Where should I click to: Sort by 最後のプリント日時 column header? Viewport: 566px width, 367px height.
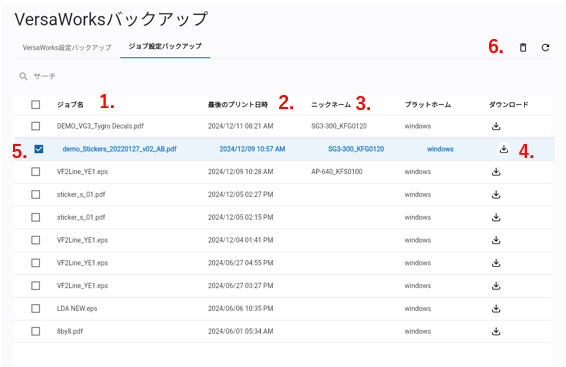pyautogui.click(x=238, y=105)
